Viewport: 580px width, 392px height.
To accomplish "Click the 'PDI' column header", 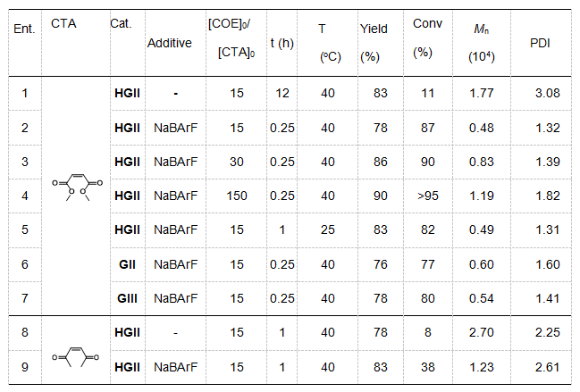I will pyautogui.click(x=541, y=43).
